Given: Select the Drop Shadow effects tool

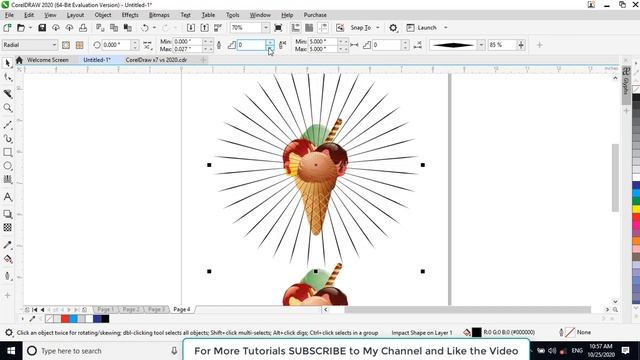Looking at the screenshot, I should 7,213.
